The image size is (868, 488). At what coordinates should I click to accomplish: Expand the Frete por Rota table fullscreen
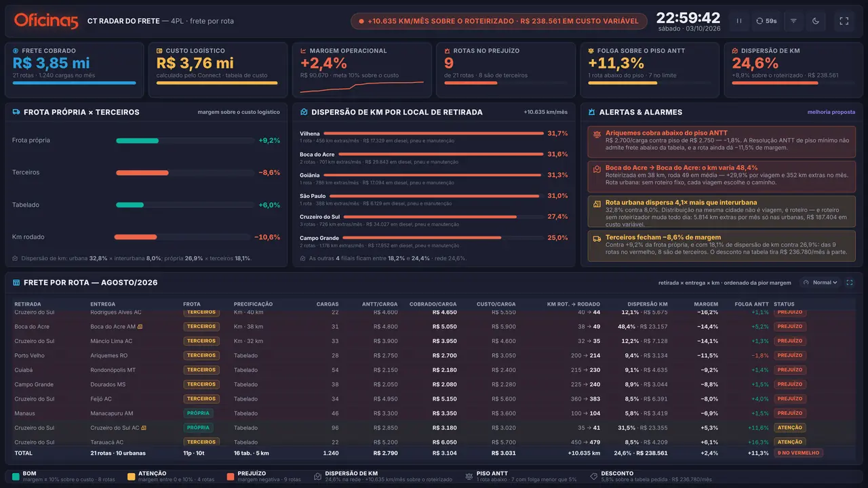tap(850, 283)
